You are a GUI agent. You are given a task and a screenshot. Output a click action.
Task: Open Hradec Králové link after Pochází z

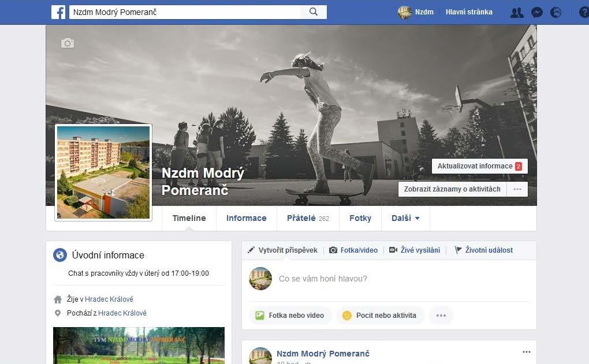(122, 313)
